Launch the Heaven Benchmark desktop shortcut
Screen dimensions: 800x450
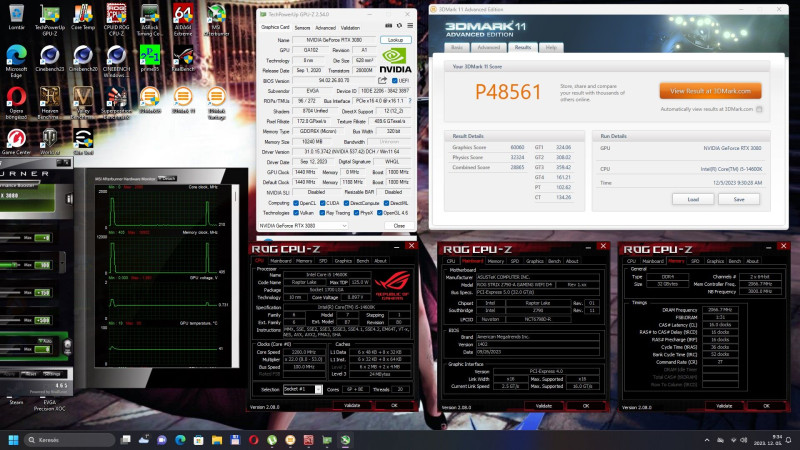49,103
